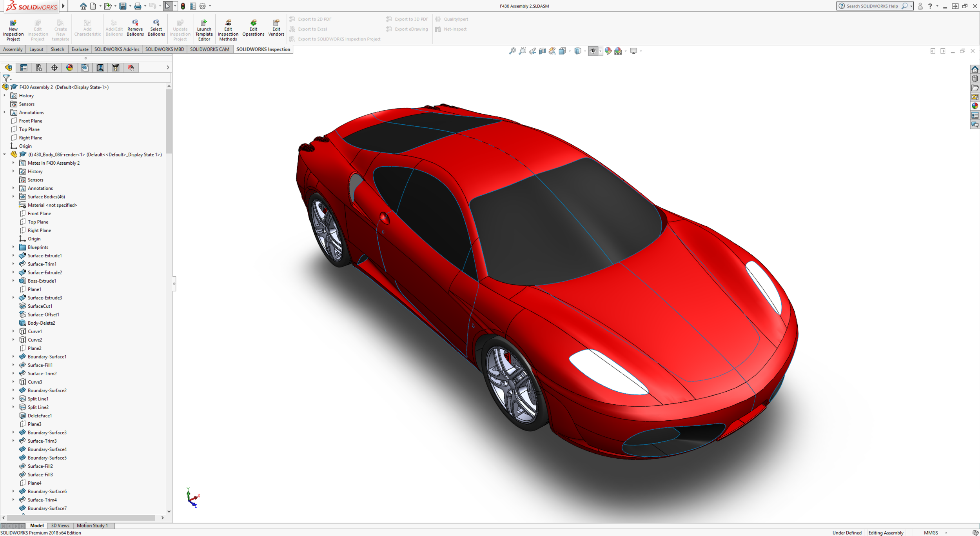Image resolution: width=980 pixels, height=536 pixels.
Task: Click the Section View icon
Action: pyautogui.click(x=543, y=51)
